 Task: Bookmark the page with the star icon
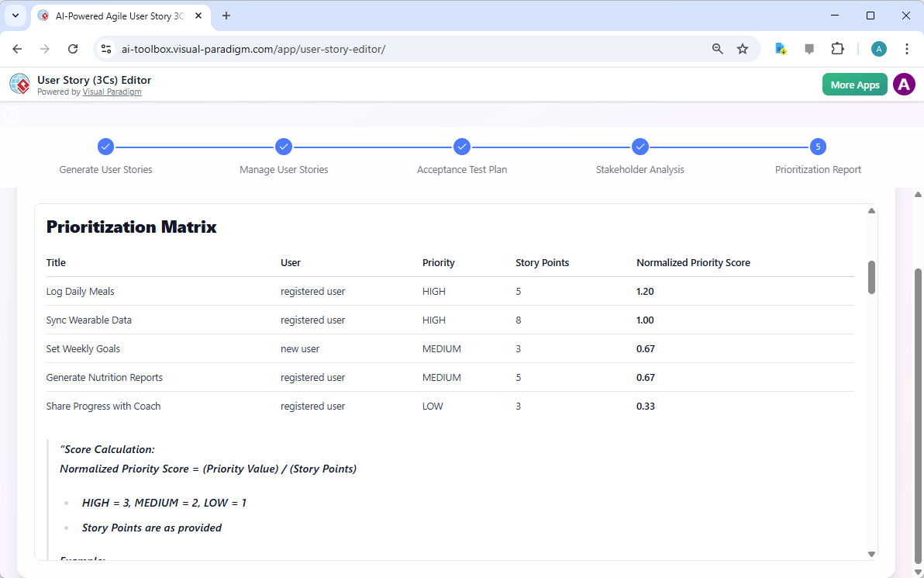tap(743, 48)
